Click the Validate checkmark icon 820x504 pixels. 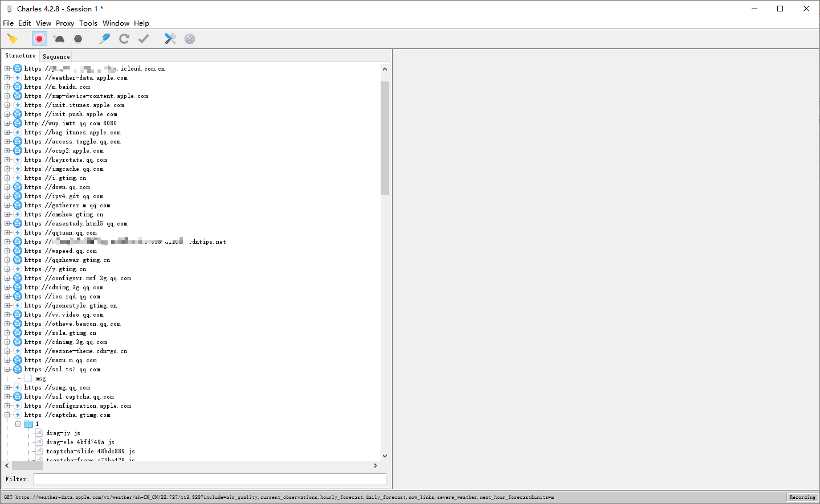144,39
